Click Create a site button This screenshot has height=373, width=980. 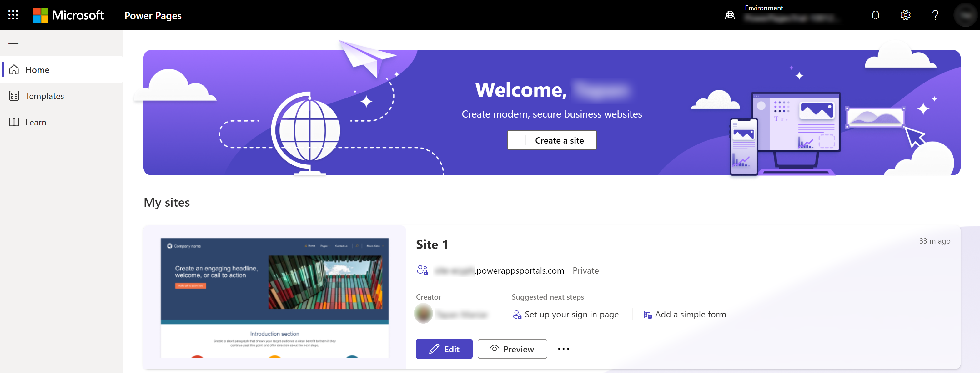(552, 140)
